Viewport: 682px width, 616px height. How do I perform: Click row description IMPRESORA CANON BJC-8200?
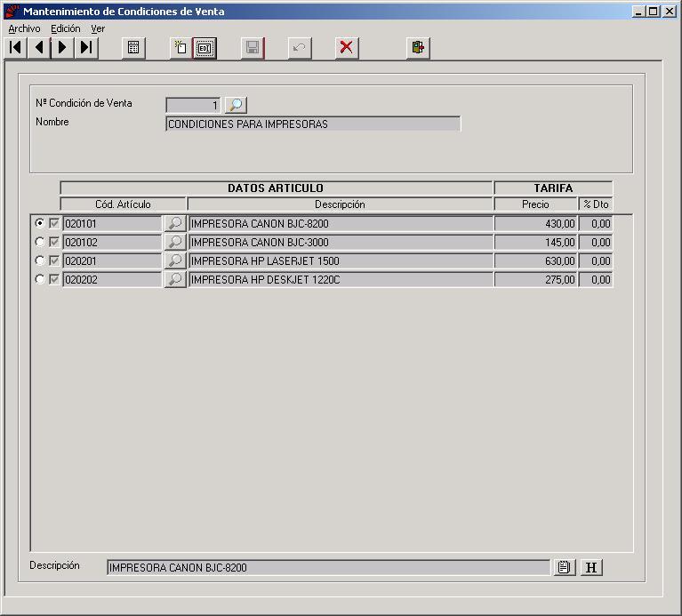341,223
